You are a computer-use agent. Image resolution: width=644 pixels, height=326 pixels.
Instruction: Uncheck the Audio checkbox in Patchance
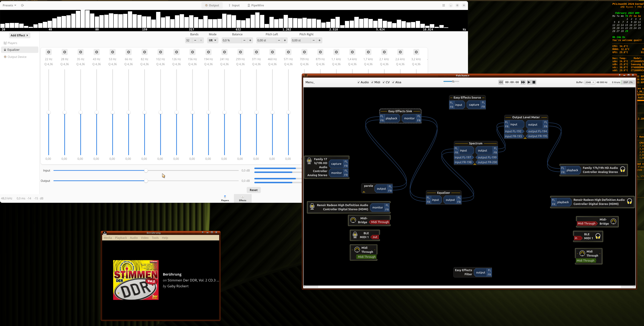[x=359, y=82]
